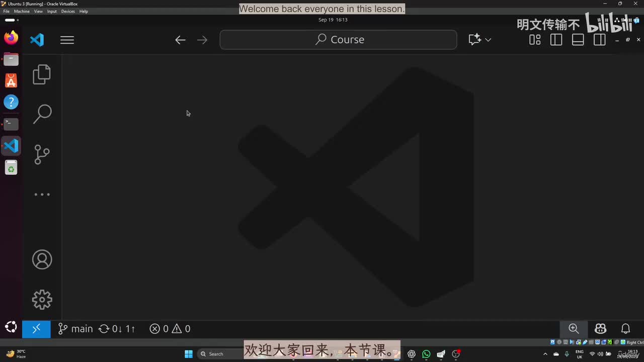Open the ENG UK language switcher
The width and height of the screenshot is (644, 362).
coord(580,354)
